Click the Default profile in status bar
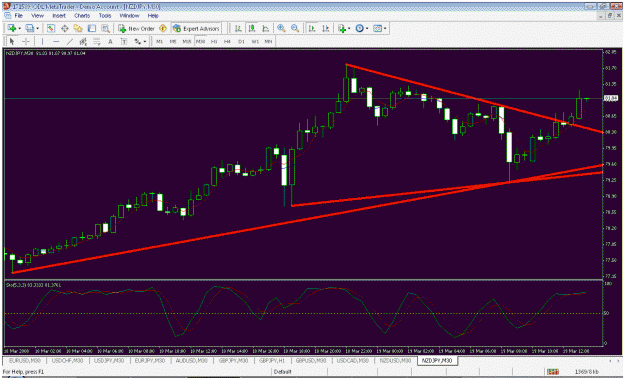 point(282,372)
